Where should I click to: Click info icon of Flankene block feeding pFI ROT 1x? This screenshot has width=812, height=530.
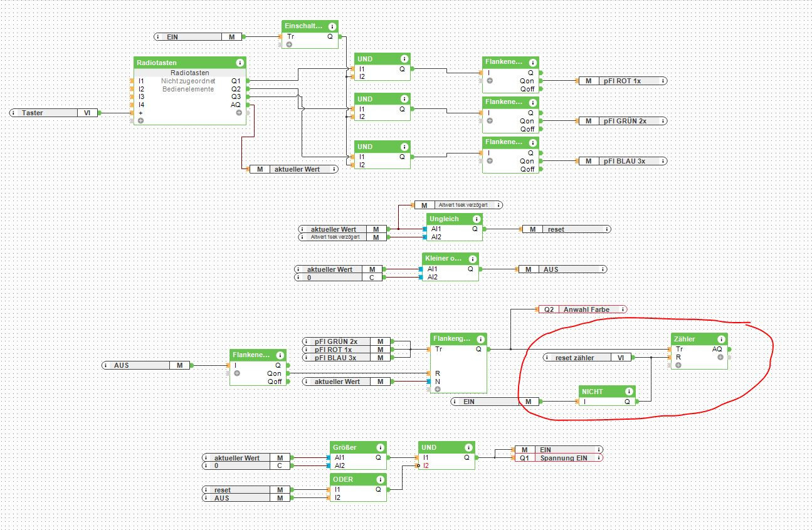532,63
